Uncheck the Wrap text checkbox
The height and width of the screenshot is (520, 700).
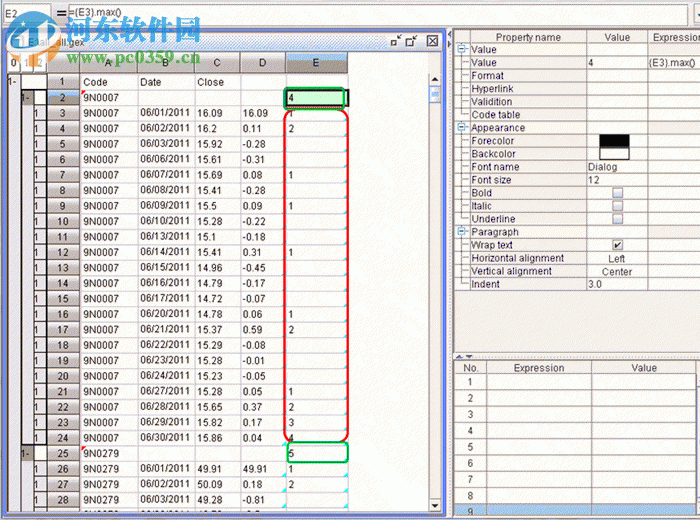coord(617,245)
